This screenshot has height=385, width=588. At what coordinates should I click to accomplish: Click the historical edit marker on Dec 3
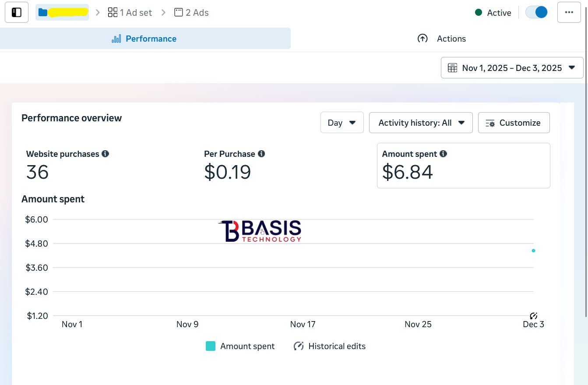click(533, 316)
